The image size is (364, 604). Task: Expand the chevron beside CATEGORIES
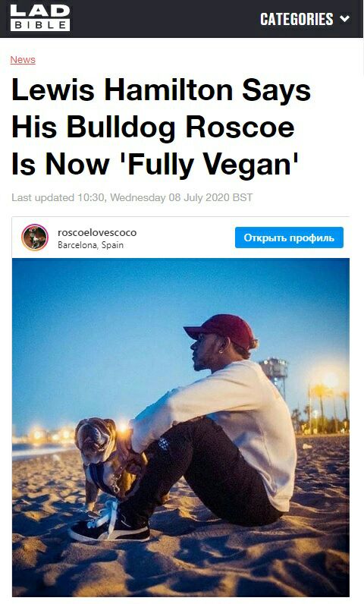[x=344, y=18]
